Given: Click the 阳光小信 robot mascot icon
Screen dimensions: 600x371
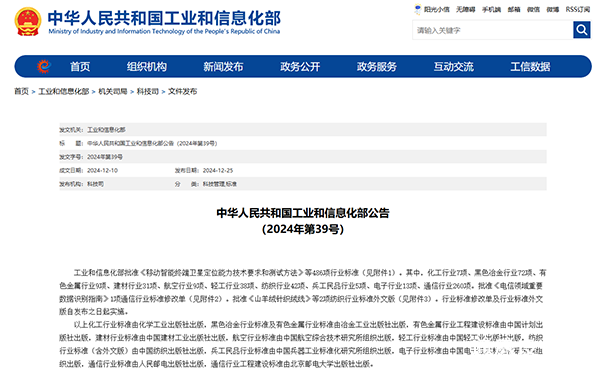Looking at the screenshot, I should point(417,9).
